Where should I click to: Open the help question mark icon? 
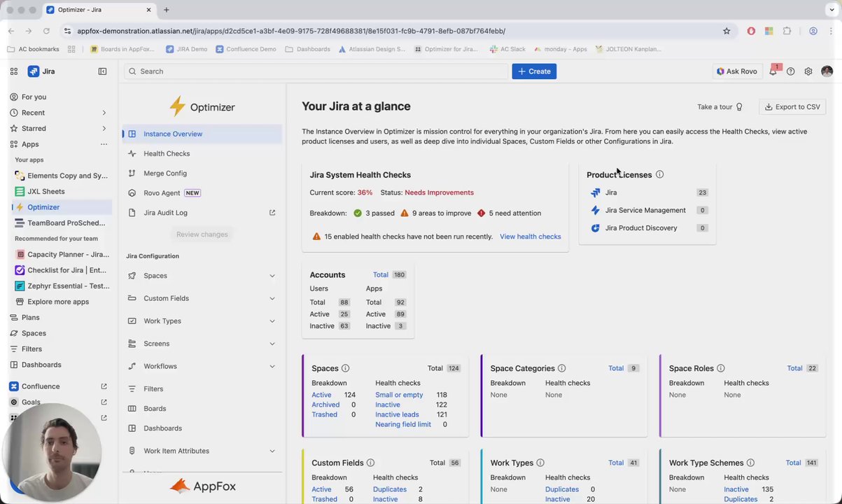[x=791, y=71]
